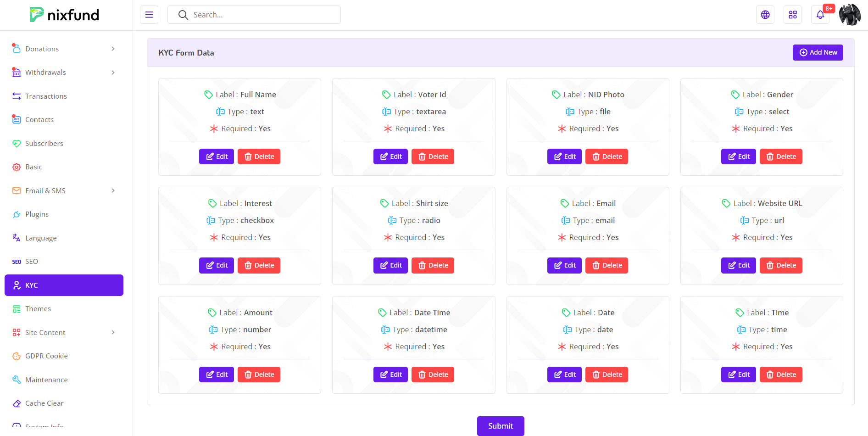Edit the Full Name field

pyautogui.click(x=217, y=157)
